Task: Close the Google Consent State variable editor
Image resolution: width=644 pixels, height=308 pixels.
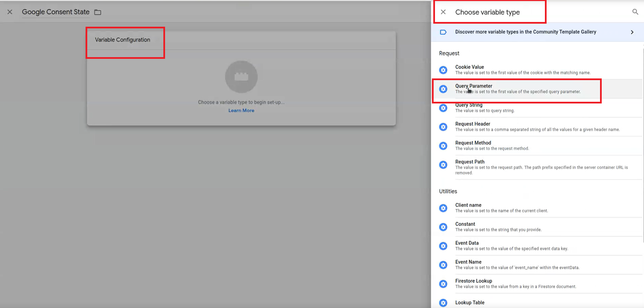Action: pos(10,12)
